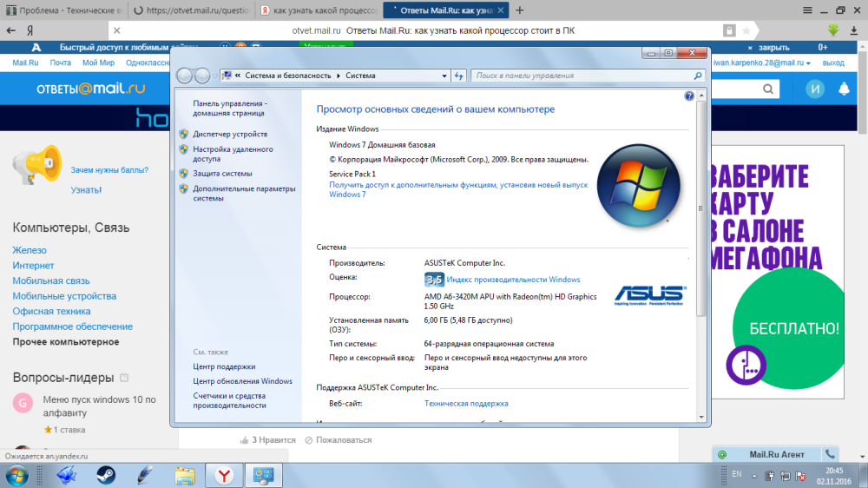Click the help question mark icon
868x488 pixels.
688,96
